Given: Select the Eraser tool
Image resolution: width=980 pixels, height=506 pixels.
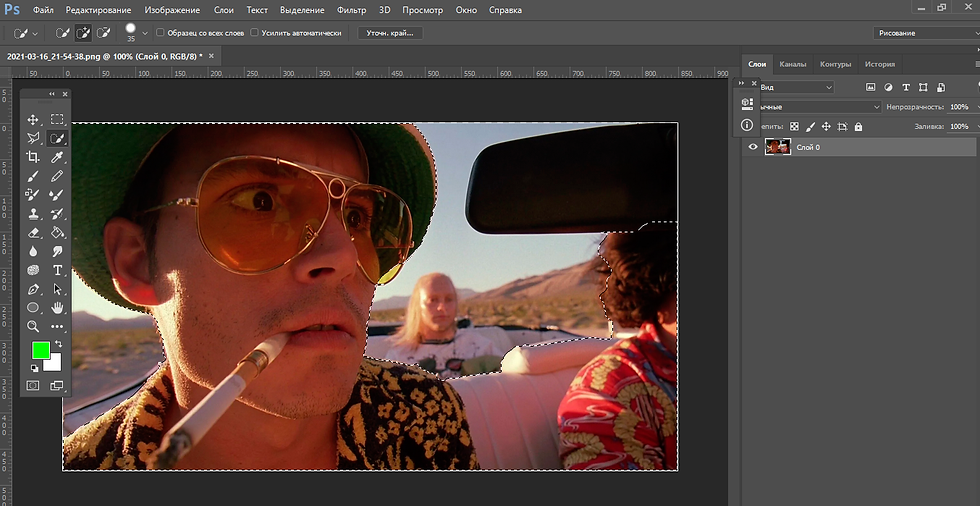Looking at the screenshot, I should point(33,232).
